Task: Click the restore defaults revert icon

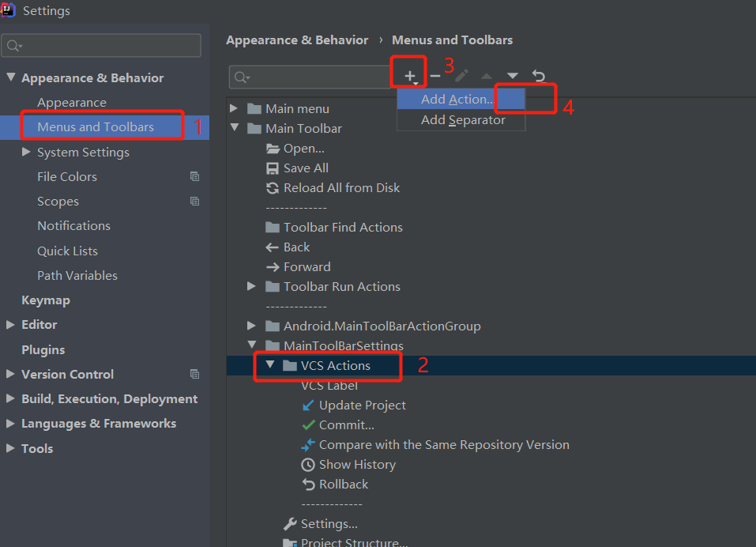Action: 538,77
